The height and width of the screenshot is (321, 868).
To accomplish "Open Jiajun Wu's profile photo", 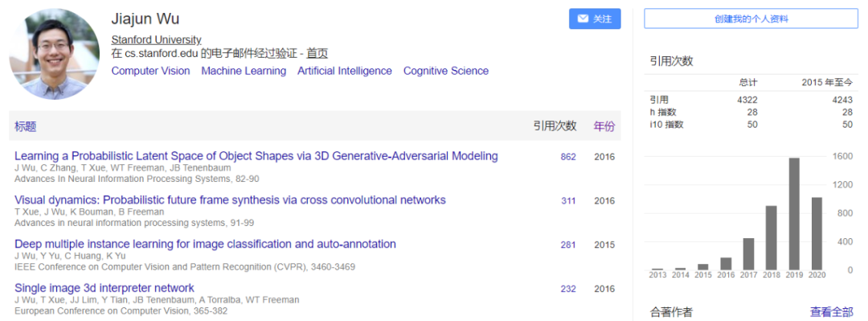I will point(55,54).
